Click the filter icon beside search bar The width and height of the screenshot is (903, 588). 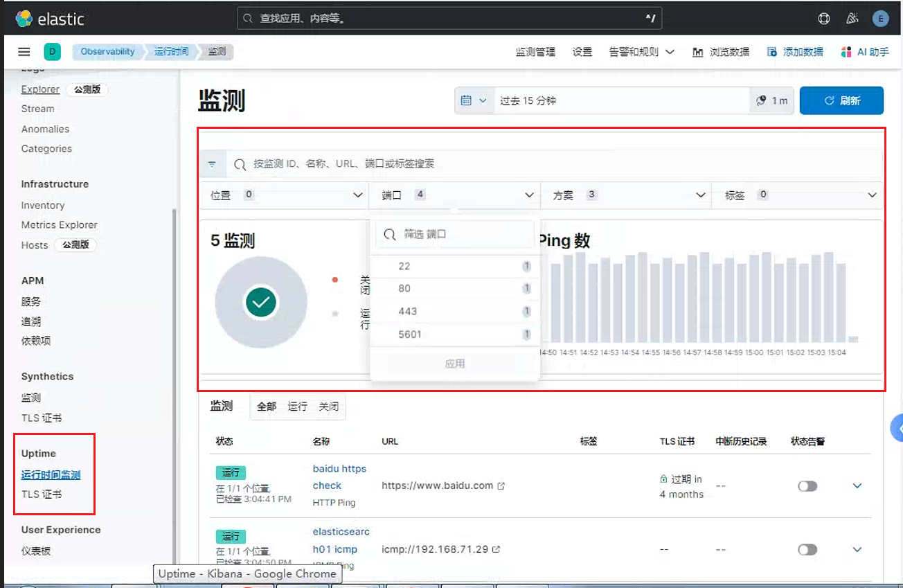(x=212, y=164)
